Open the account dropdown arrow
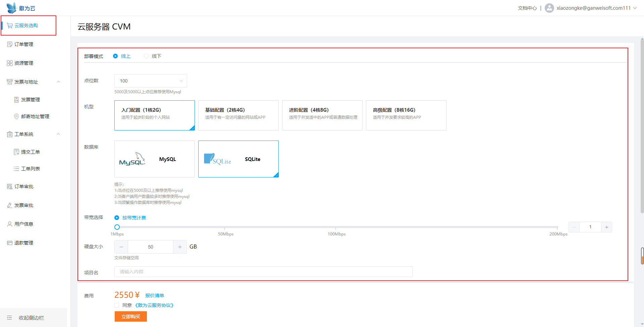 635,8
